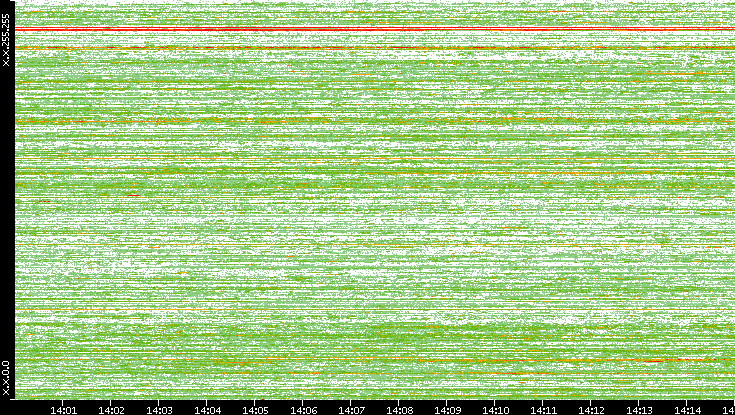735x415 pixels.
Task: Click the 14:12 time label
Action: pyautogui.click(x=592, y=409)
